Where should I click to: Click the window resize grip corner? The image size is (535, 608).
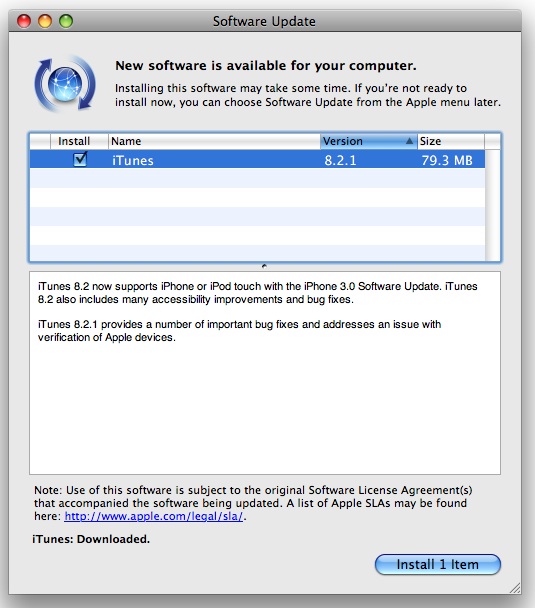coord(514,587)
